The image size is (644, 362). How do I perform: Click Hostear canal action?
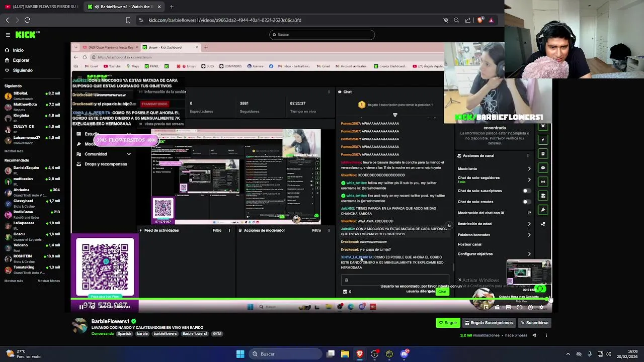pos(469,245)
